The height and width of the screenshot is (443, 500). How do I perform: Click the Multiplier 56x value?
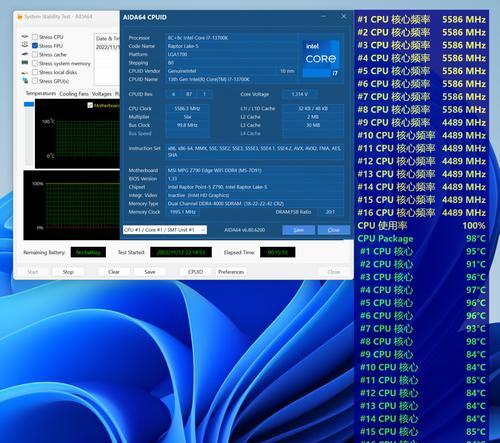point(187,117)
